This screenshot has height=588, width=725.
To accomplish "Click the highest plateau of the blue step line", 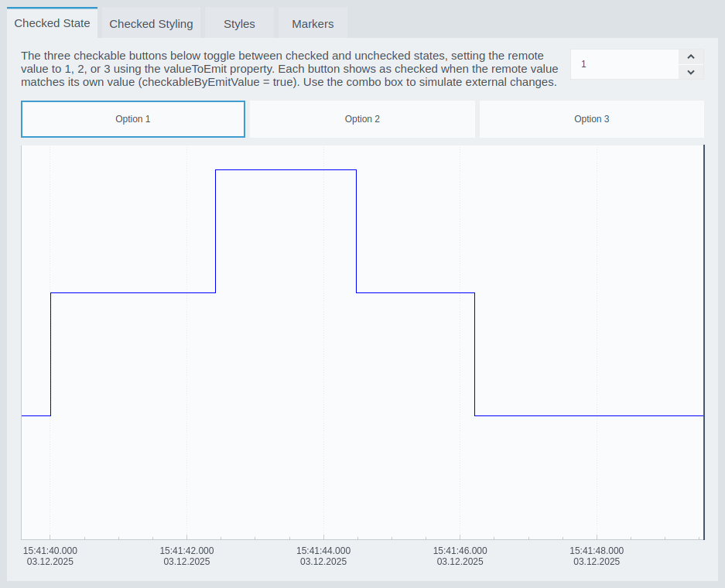I will [x=286, y=169].
